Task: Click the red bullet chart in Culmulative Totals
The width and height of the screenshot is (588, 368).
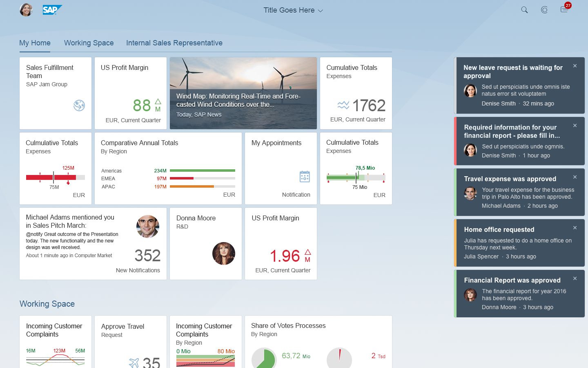Action: 55,177
